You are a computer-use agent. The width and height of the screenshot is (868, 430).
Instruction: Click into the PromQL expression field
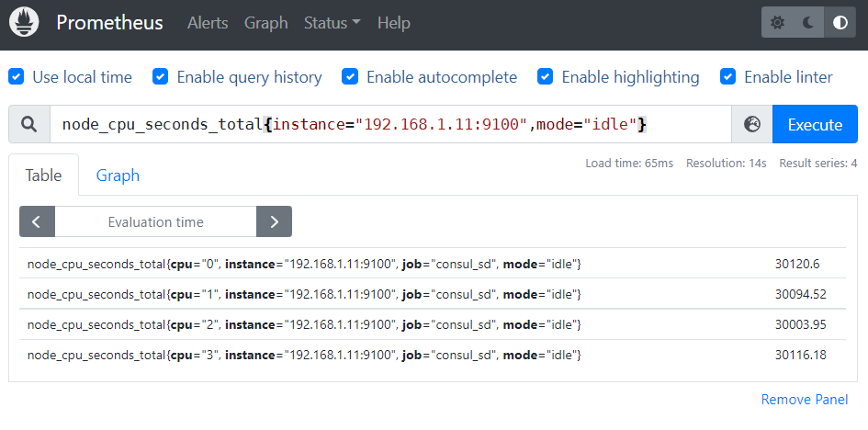(390, 125)
